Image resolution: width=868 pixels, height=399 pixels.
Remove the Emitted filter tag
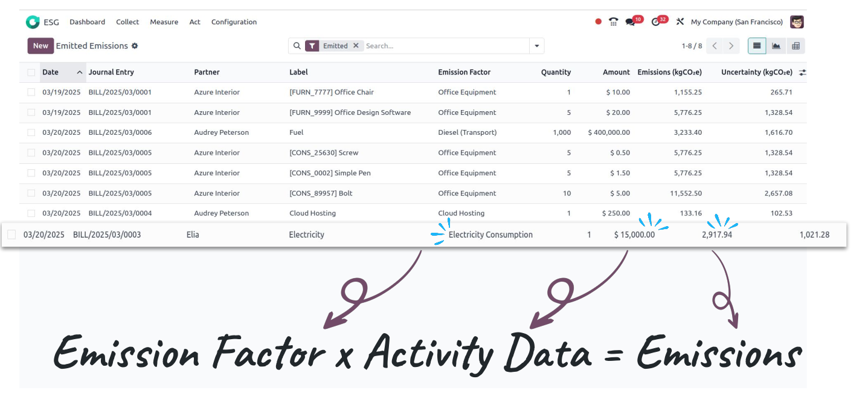point(356,46)
